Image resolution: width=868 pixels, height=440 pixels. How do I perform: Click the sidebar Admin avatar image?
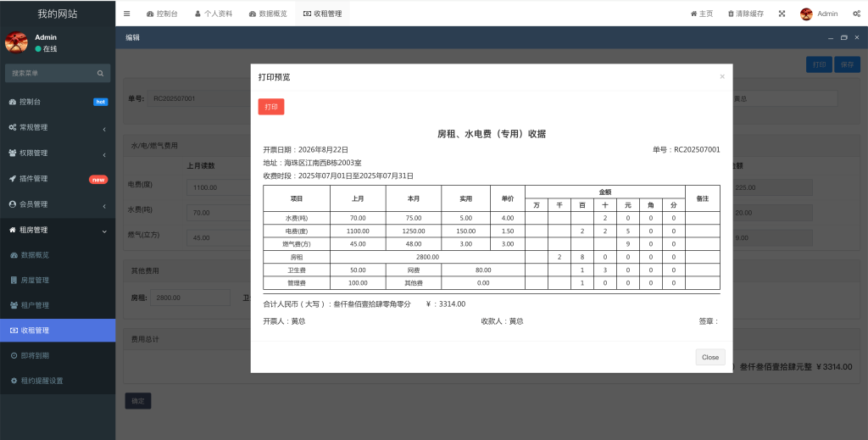point(16,42)
